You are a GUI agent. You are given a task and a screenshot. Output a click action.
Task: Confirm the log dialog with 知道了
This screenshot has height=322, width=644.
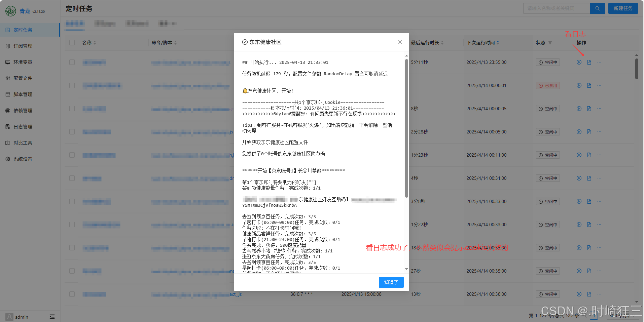(391, 282)
